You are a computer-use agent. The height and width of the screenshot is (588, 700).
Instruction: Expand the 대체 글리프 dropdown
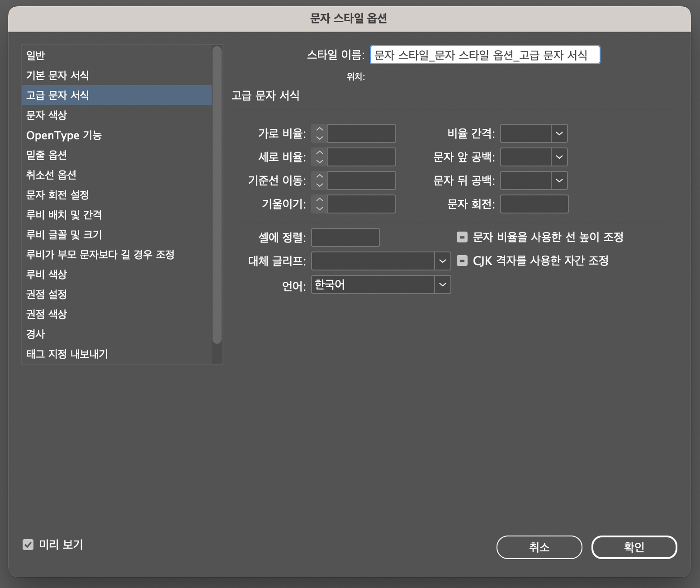coord(442,261)
